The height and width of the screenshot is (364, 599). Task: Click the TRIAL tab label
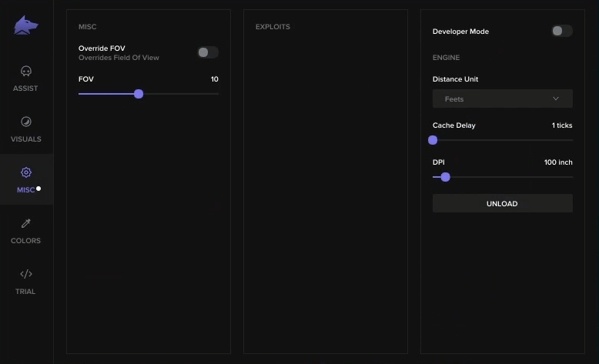point(25,292)
